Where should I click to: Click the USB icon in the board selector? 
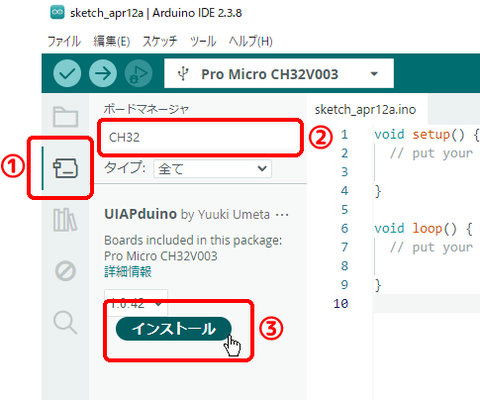[x=183, y=74]
